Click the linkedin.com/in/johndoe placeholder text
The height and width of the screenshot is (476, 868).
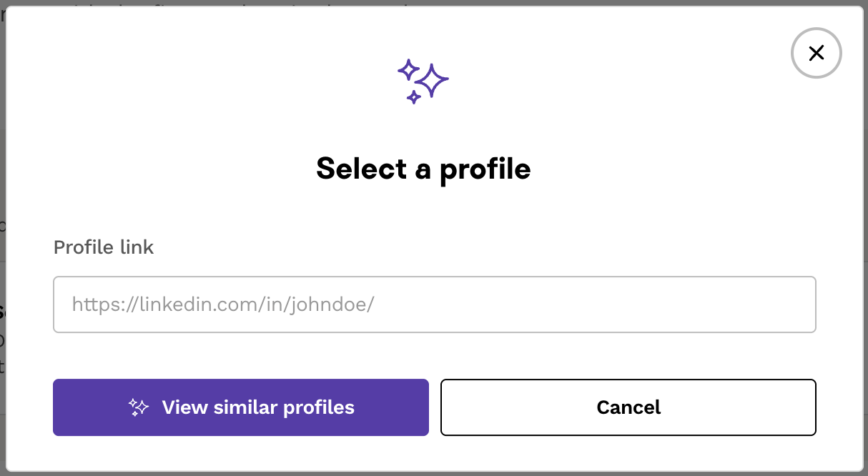click(x=223, y=305)
